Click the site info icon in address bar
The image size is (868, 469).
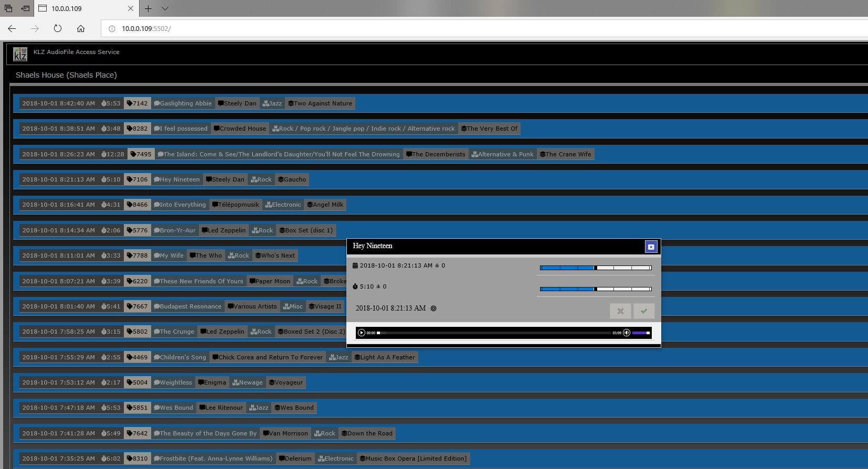click(x=112, y=29)
